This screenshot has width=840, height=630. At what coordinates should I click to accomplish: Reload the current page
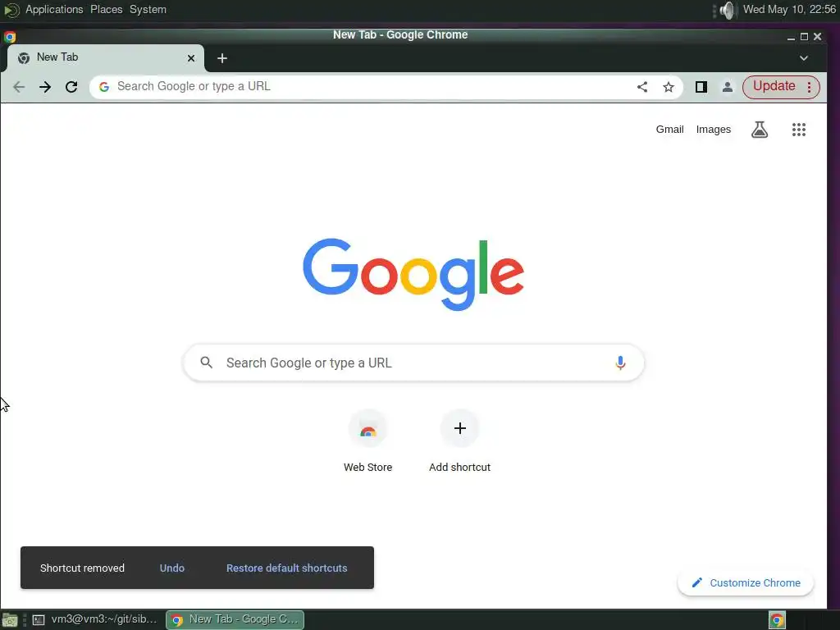click(x=71, y=87)
